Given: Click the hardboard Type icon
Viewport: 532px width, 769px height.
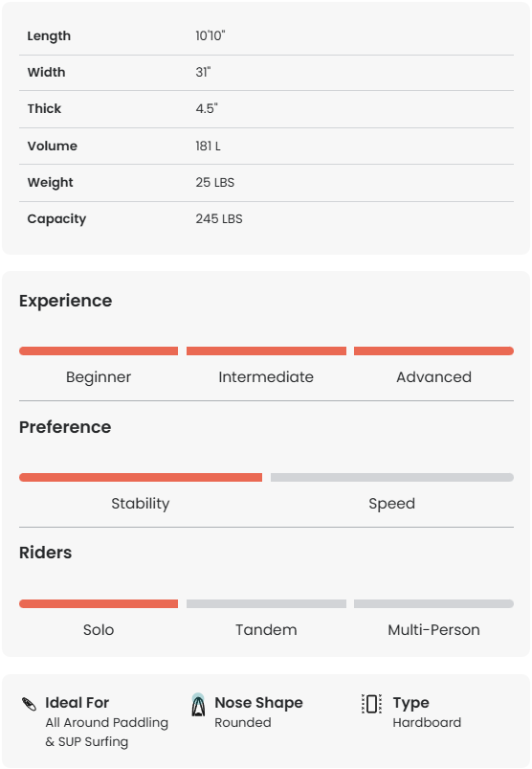Looking at the screenshot, I should click(371, 704).
